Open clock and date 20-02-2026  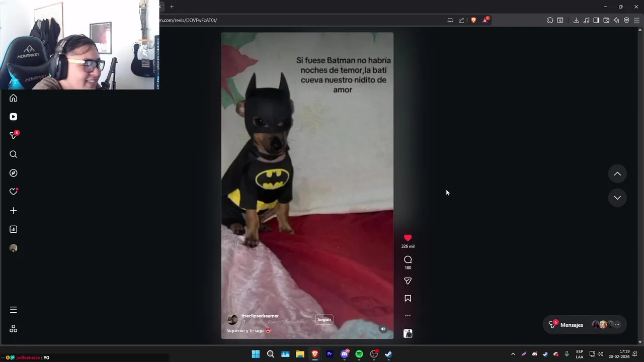tap(619, 354)
